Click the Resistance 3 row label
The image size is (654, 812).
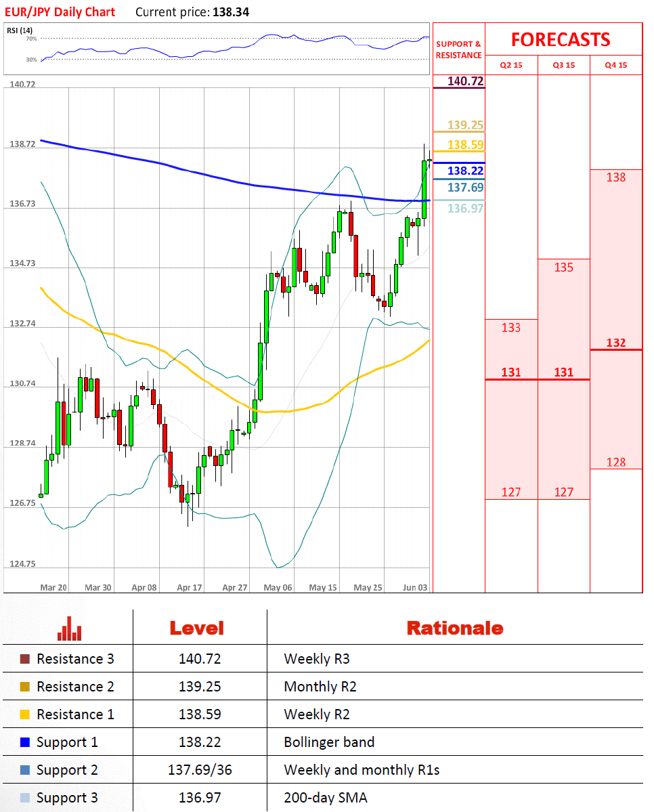click(x=75, y=659)
